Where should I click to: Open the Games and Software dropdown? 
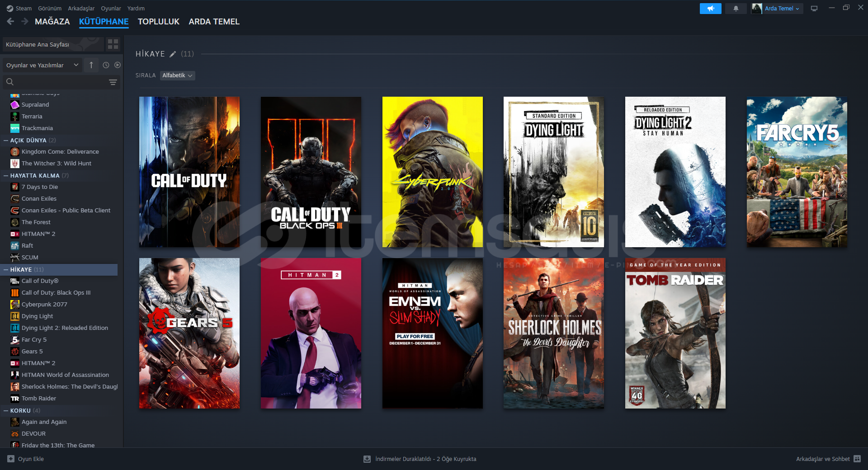point(42,65)
